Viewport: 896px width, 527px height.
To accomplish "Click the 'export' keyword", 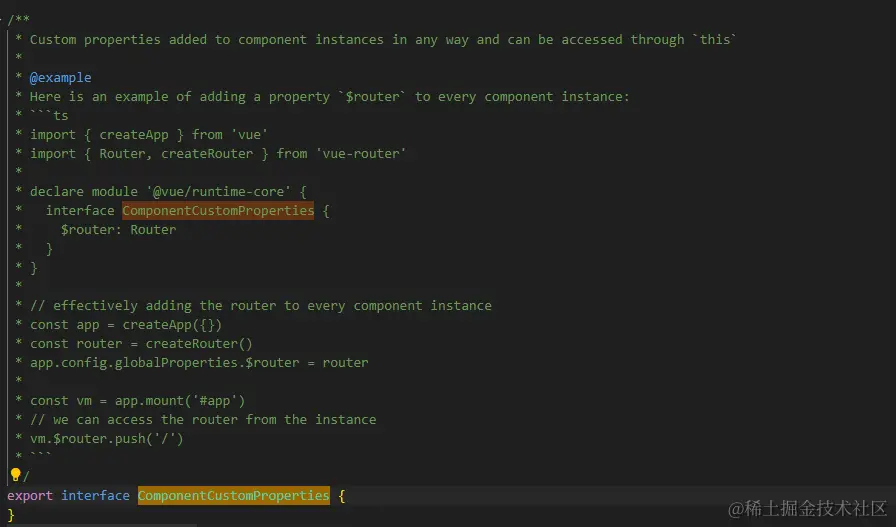I will pos(30,496).
